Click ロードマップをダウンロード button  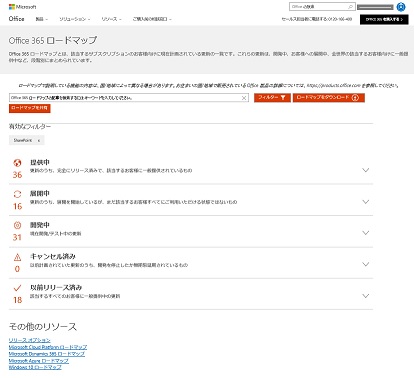point(329,98)
